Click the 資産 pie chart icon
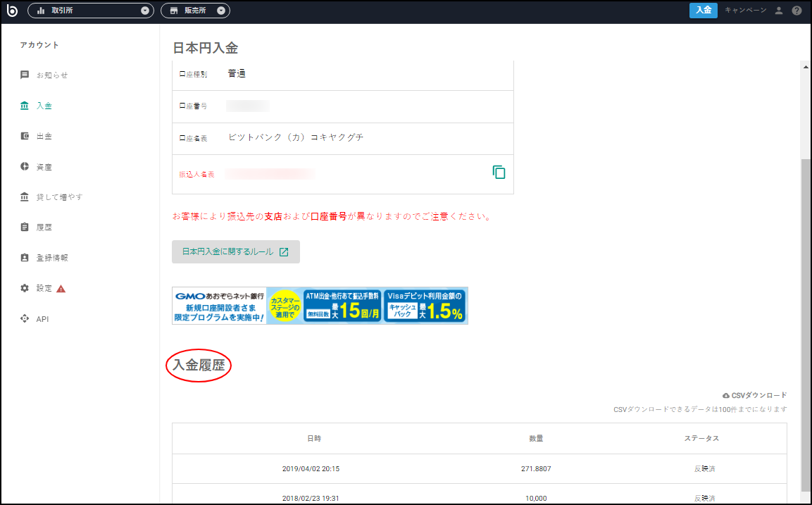Image resolution: width=812 pixels, height=505 pixels. click(x=25, y=167)
